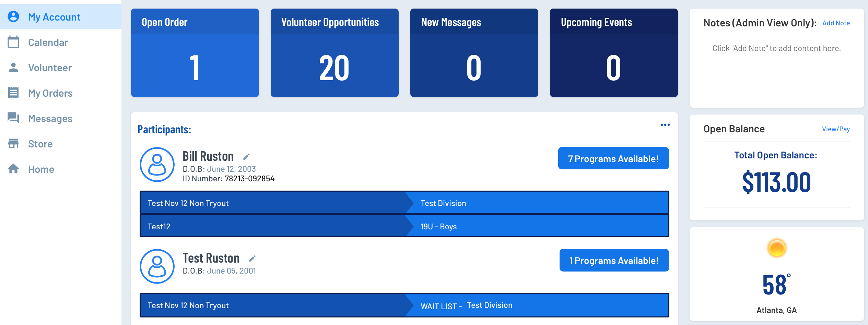868x325 pixels.
Task: Select the Open Order tile
Action: 195,53
